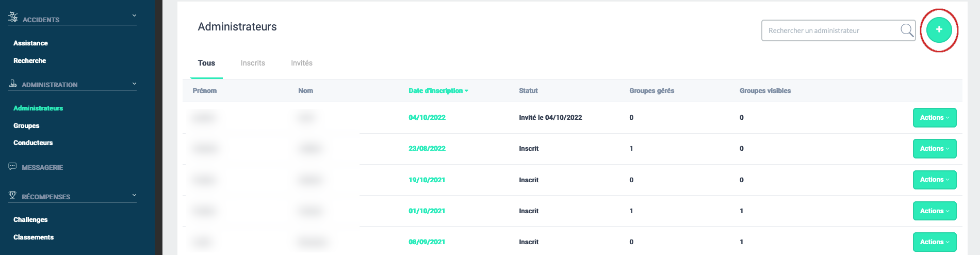980x255 pixels.
Task: Sort by Date d'inscription column
Action: (438, 91)
